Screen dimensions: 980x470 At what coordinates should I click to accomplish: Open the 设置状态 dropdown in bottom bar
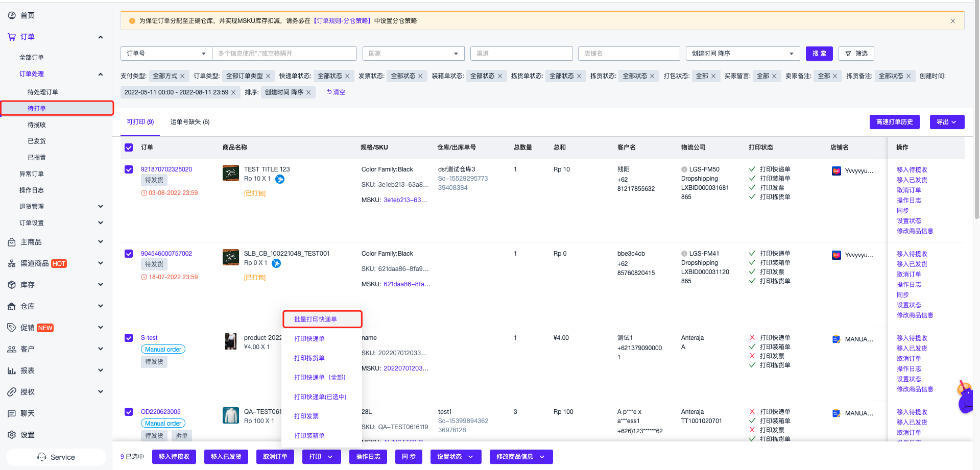456,457
